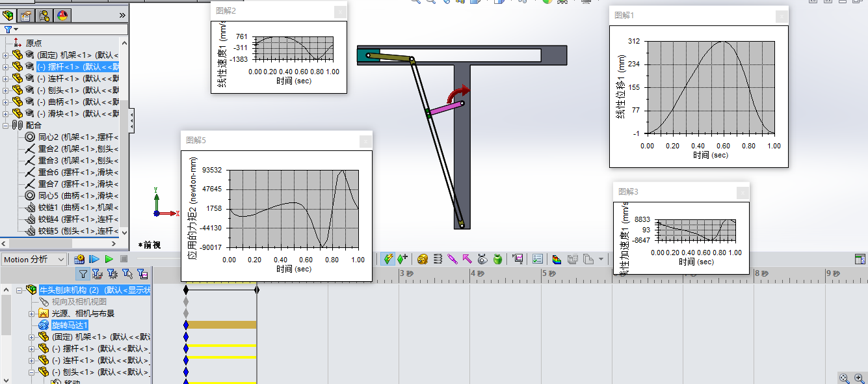The image size is (868, 384).
Task: Click the green Play button
Action: click(109, 259)
